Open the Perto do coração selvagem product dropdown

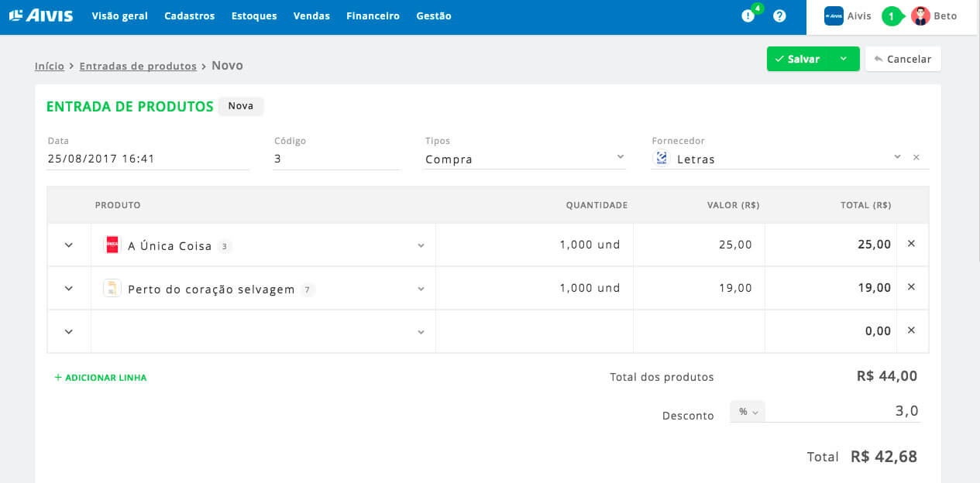(421, 289)
